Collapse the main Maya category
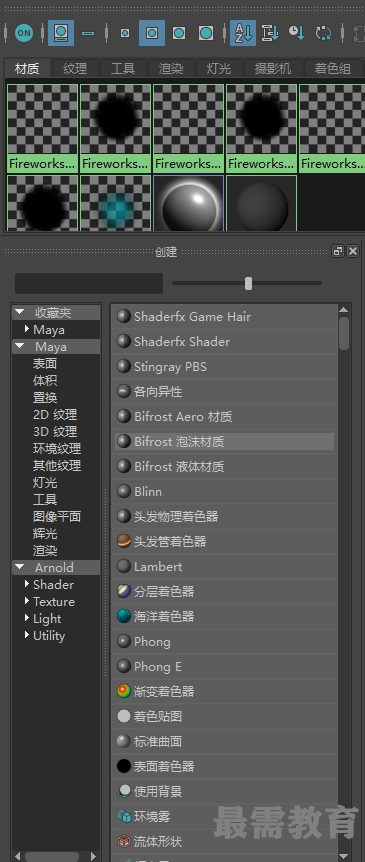 20,346
